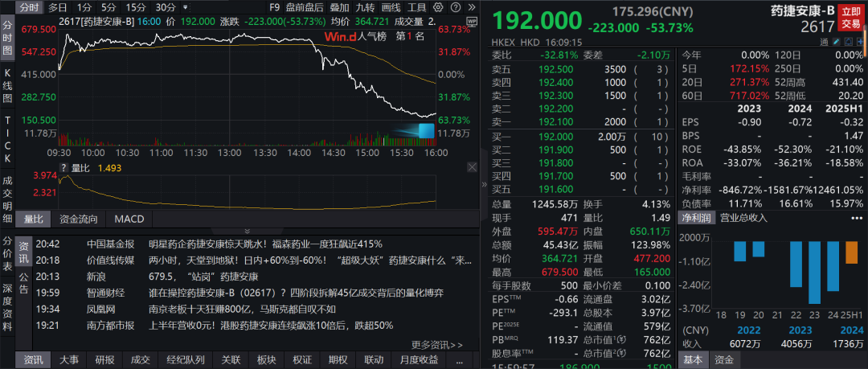Switch to 多日 chart view

[57, 8]
